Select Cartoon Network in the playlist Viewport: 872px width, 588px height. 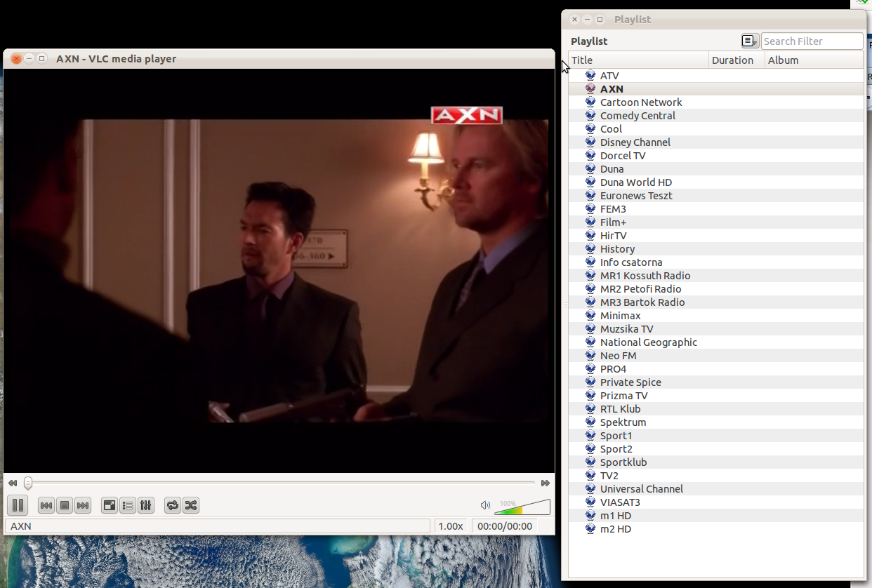click(641, 102)
